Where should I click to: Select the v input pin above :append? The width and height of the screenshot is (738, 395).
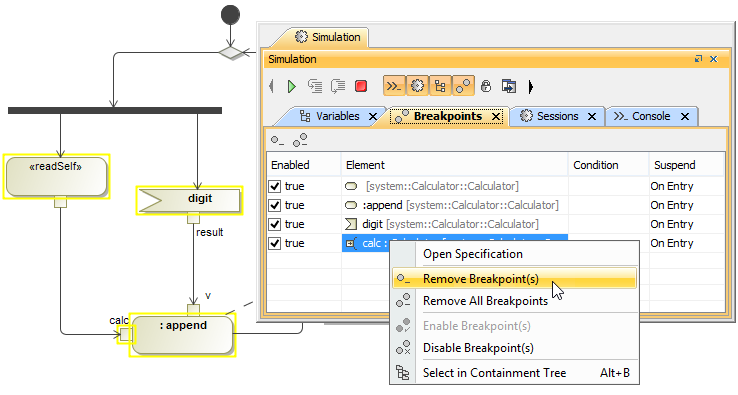[x=193, y=310]
